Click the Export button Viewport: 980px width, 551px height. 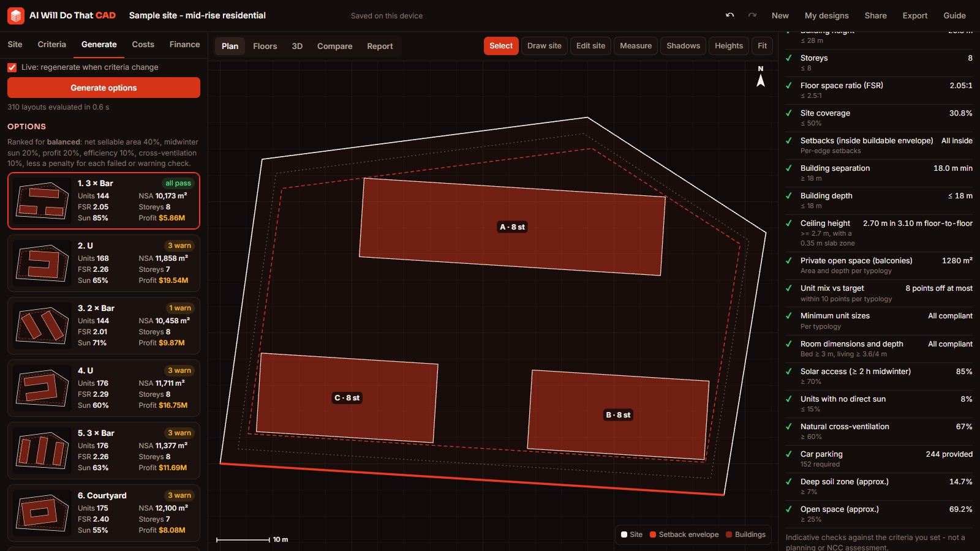[x=914, y=15]
